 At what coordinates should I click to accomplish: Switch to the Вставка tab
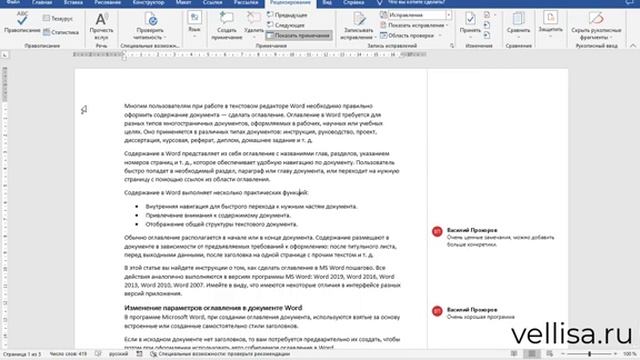[x=73, y=2]
